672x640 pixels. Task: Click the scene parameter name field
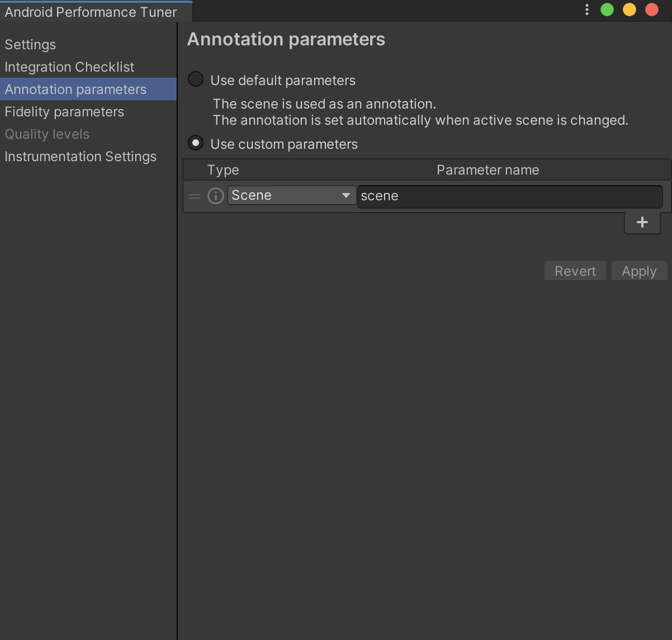[x=509, y=196]
